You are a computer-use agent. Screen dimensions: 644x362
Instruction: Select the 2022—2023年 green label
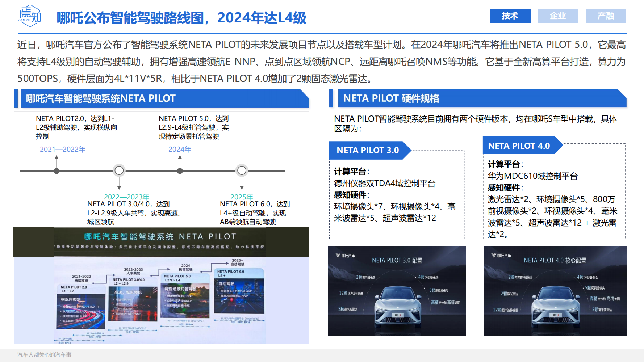point(126,197)
